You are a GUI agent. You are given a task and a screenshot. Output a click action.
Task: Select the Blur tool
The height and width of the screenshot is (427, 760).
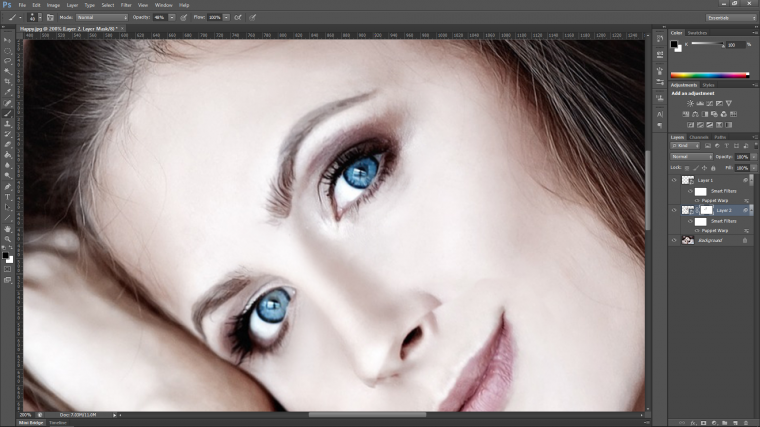(x=7, y=166)
